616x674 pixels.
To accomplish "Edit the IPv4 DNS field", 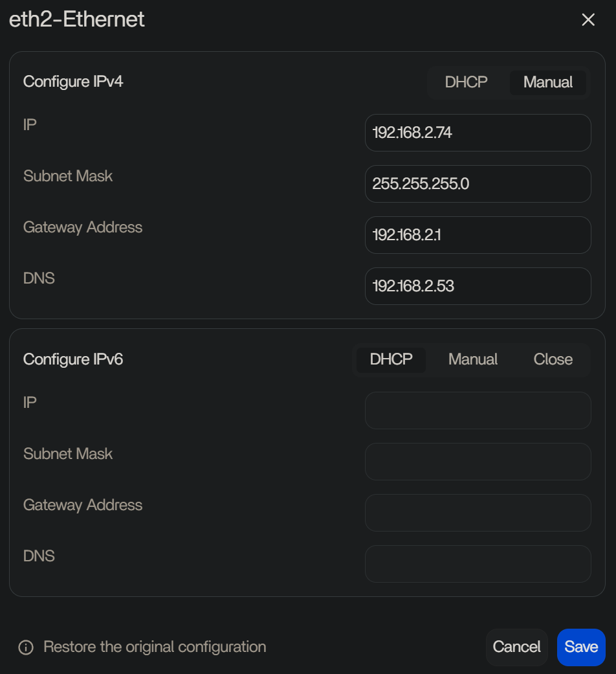I will pos(478,286).
